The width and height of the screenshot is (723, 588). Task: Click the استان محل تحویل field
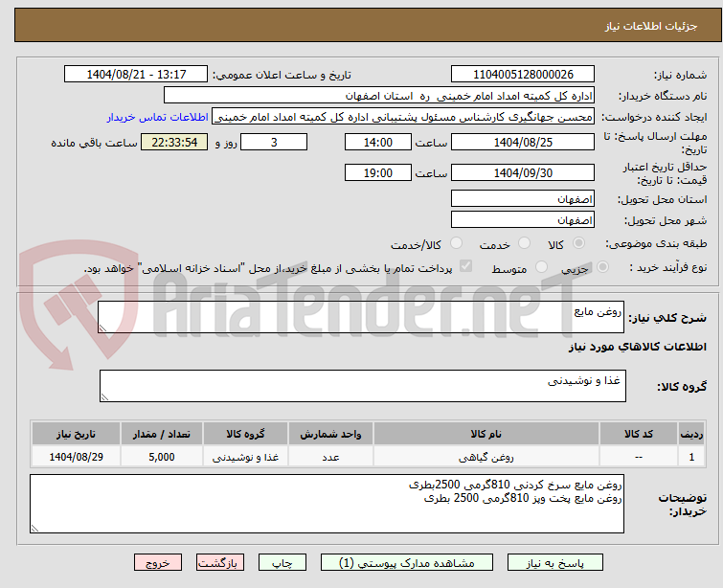(523, 199)
